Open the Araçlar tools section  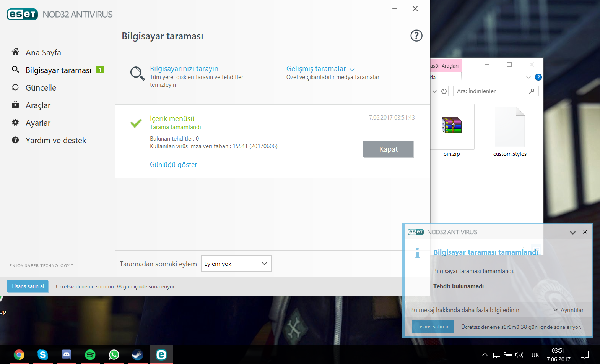[38, 105]
